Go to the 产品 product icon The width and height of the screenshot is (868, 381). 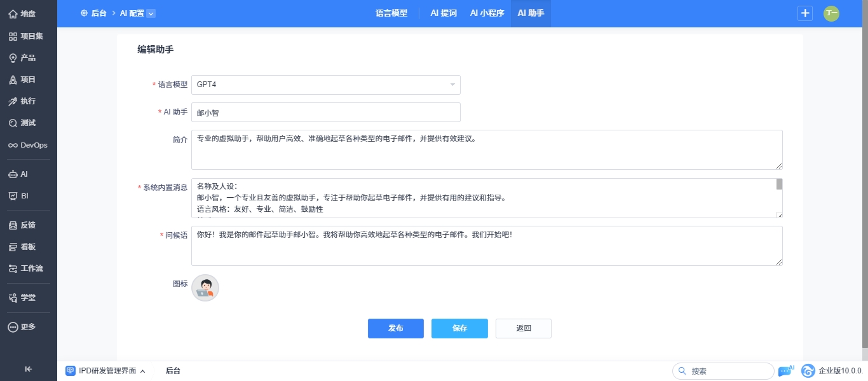pos(13,58)
